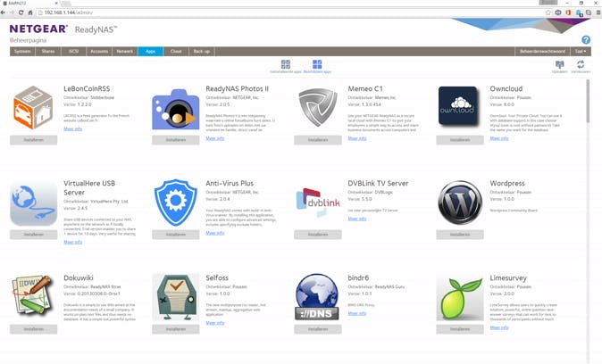Open the blue help question mark icon
The image size is (602, 364).
point(586,39)
